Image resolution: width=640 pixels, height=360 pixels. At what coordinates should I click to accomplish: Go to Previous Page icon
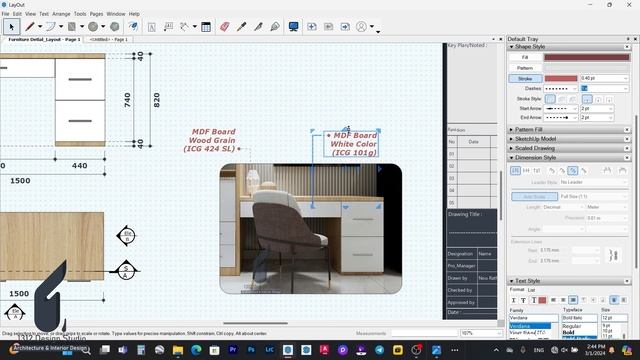coord(329,27)
